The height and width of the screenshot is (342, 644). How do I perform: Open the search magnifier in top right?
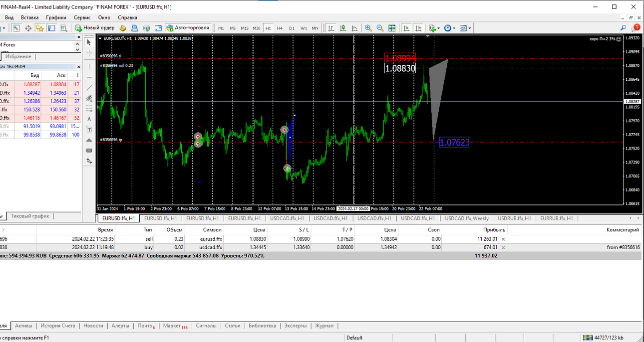(x=624, y=28)
